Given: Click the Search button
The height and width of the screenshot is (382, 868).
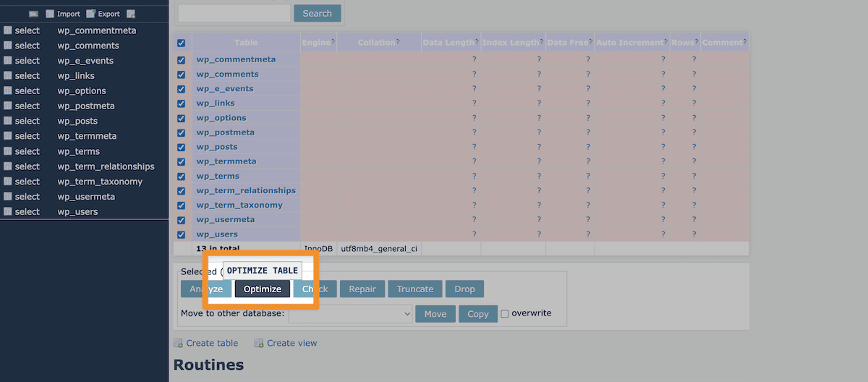Looking at the screenshot, I should pos(317,13).
